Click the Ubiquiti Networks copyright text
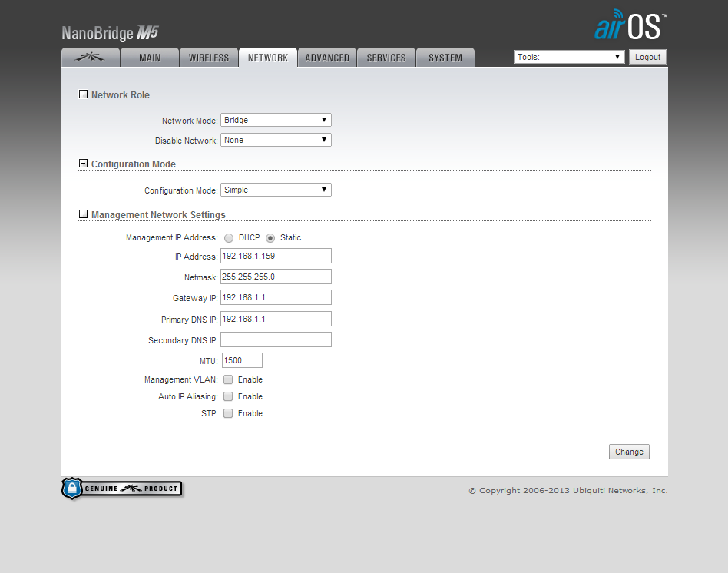 click(x=568, y=490)
